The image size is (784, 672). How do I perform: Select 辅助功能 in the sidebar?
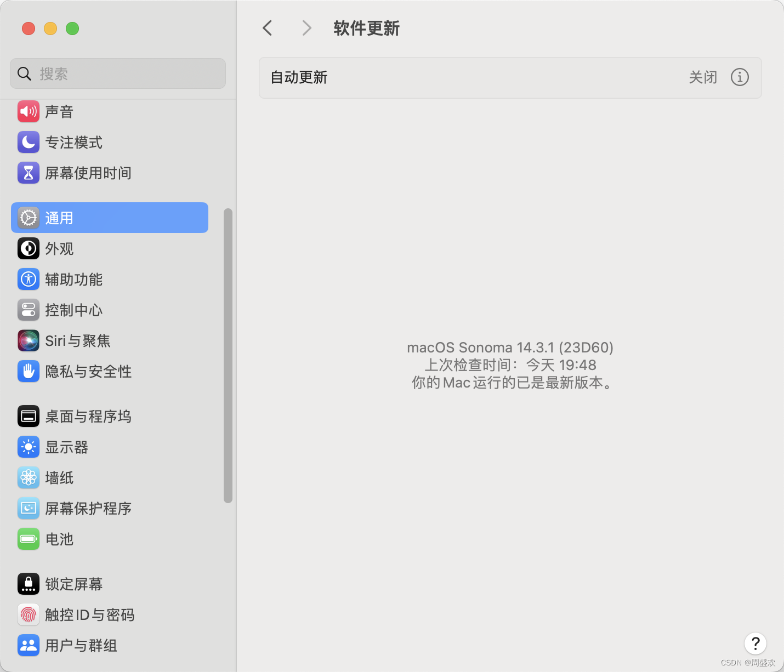110,279
